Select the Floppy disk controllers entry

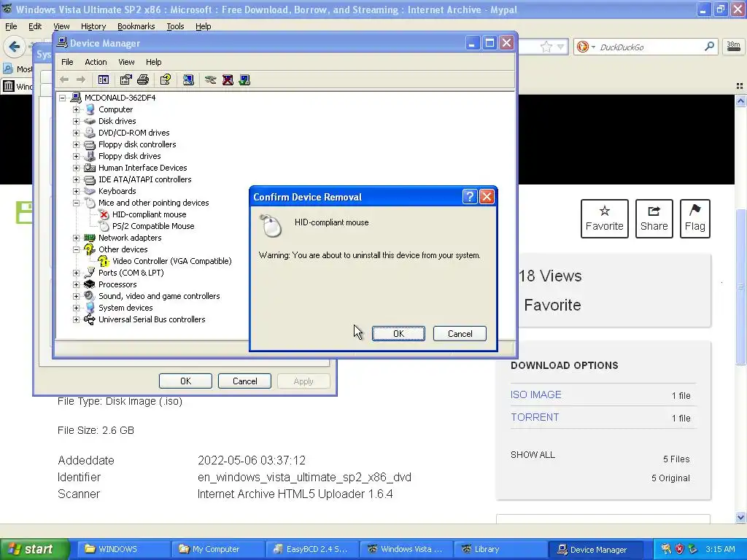[x=137, y=144]
